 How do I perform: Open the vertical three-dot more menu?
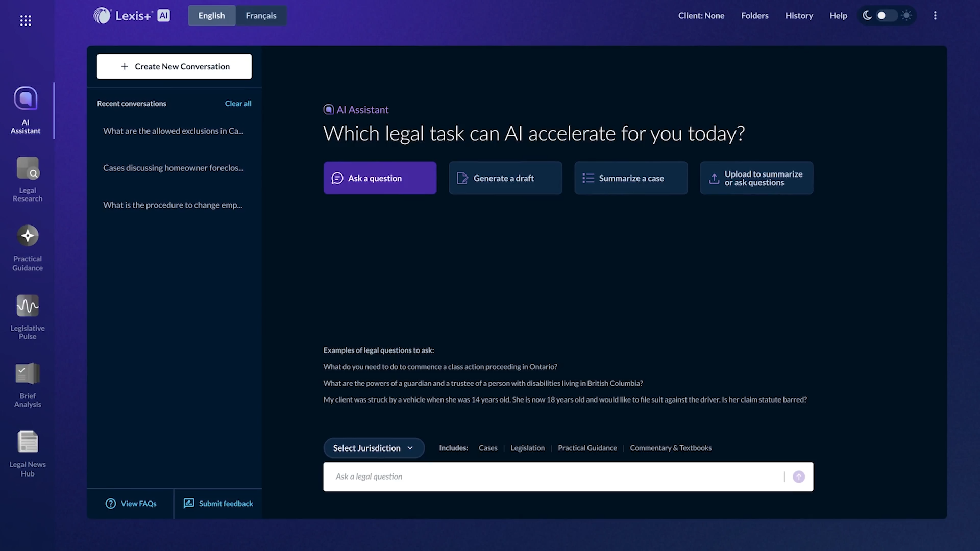pos(935,16)
